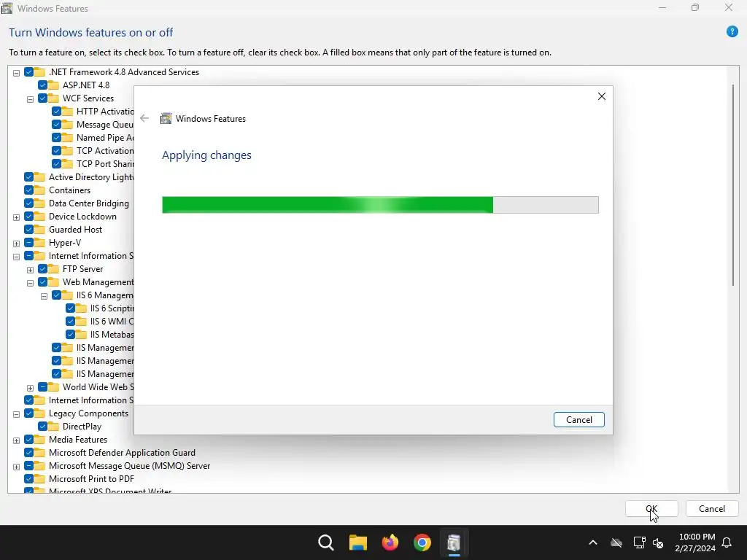
Task: Click Cancel in the Applying changes dialog
Action: pyautogui.click(x=578, y=419)
